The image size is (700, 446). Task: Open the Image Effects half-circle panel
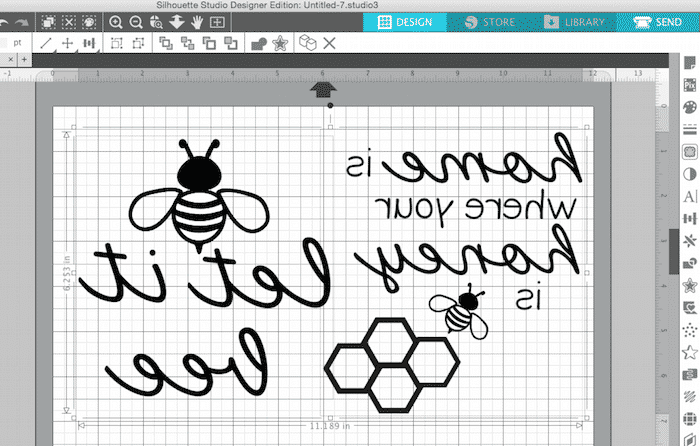tap(690, 174)
